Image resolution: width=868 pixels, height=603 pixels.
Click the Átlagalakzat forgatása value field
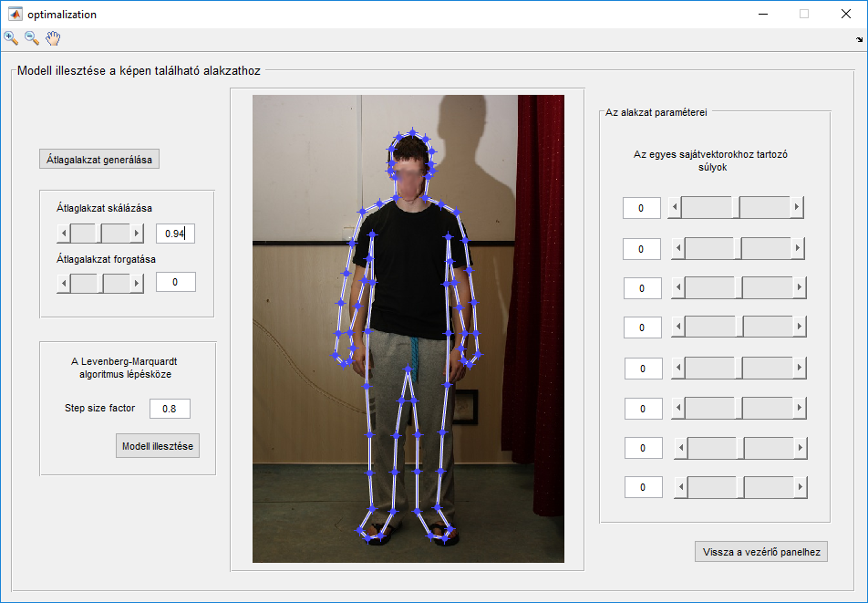pyautogui.click(x=175, y=282)
